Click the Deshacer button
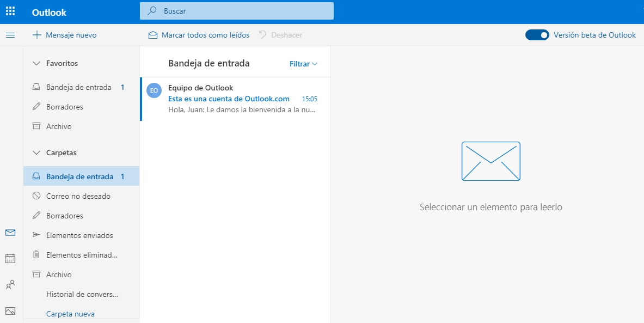The image size is (644, 323). click(280, 35)
